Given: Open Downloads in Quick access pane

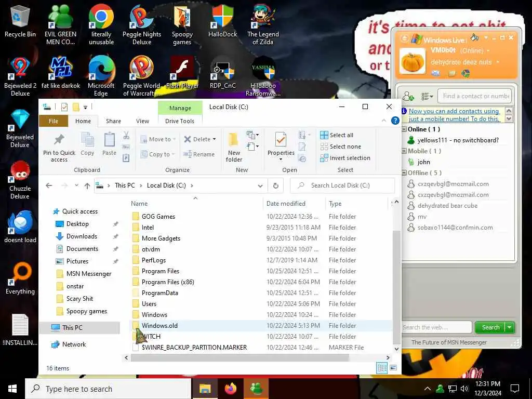Looking at the screenshot, I should 82,236.
